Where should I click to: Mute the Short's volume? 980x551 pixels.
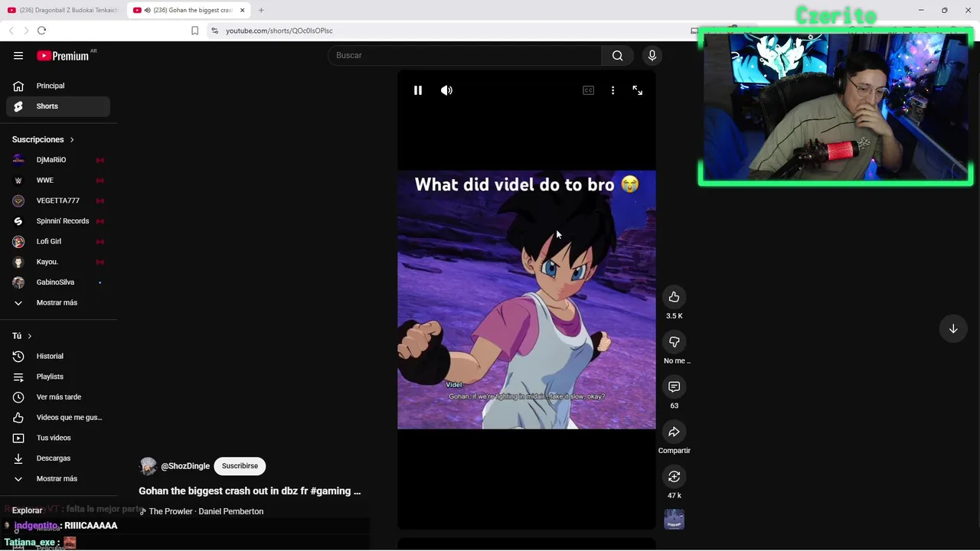446,90
